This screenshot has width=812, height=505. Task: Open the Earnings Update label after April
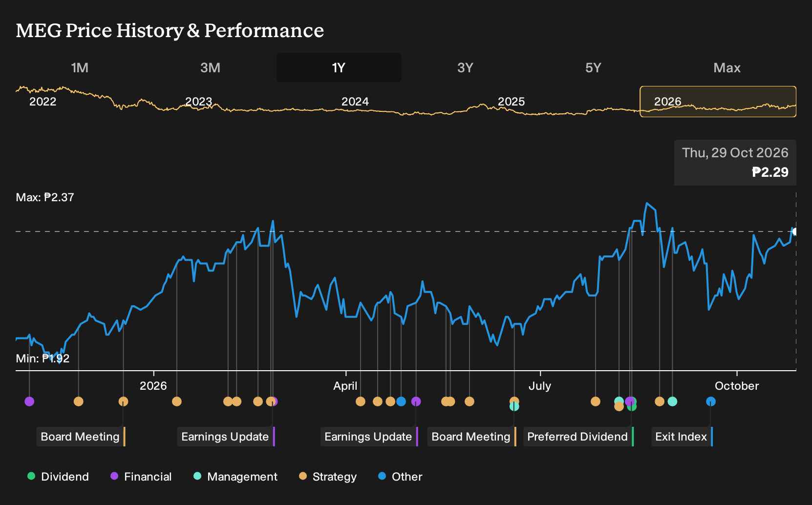click(369, 437)
